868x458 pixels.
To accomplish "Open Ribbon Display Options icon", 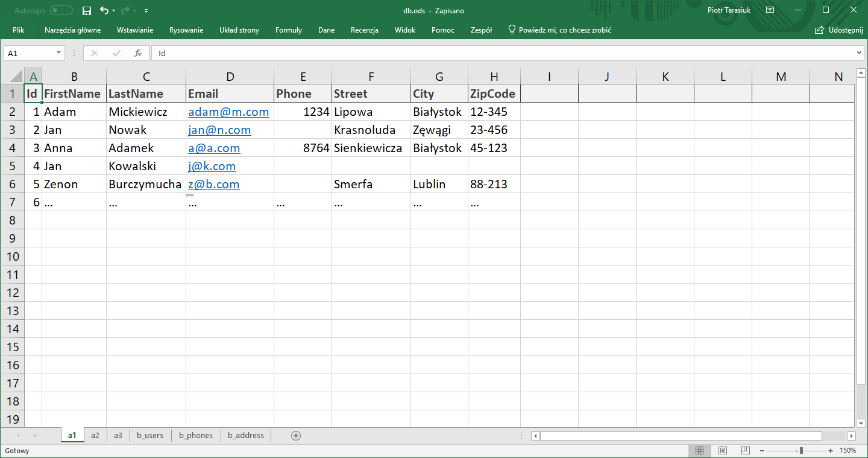I will click(x=770, y=10).
